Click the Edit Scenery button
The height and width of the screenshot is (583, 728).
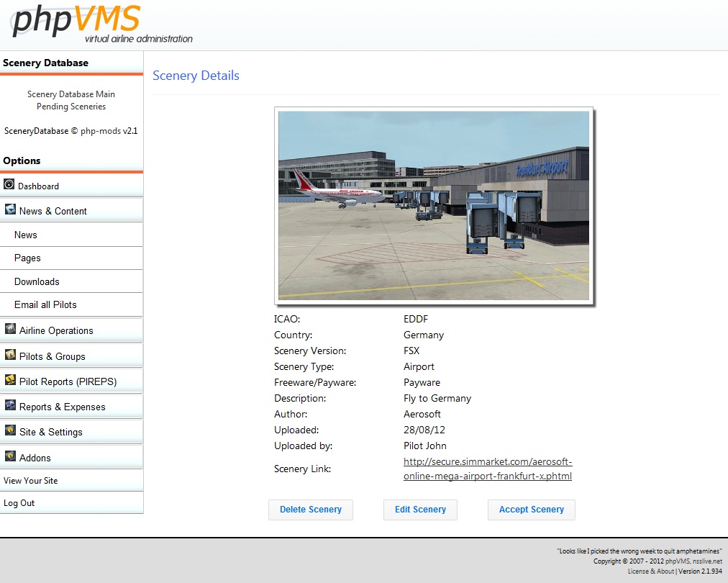(x=420, y=510)
